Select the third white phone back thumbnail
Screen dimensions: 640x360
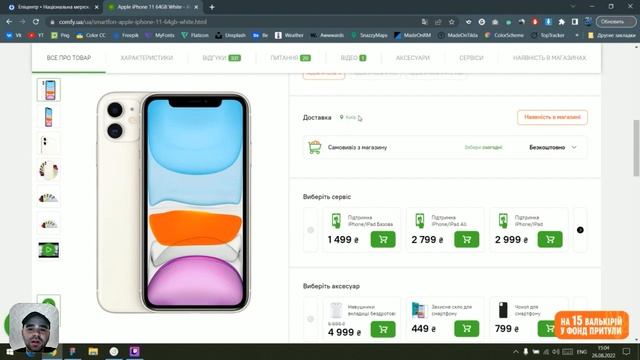[x=49, y=144]
